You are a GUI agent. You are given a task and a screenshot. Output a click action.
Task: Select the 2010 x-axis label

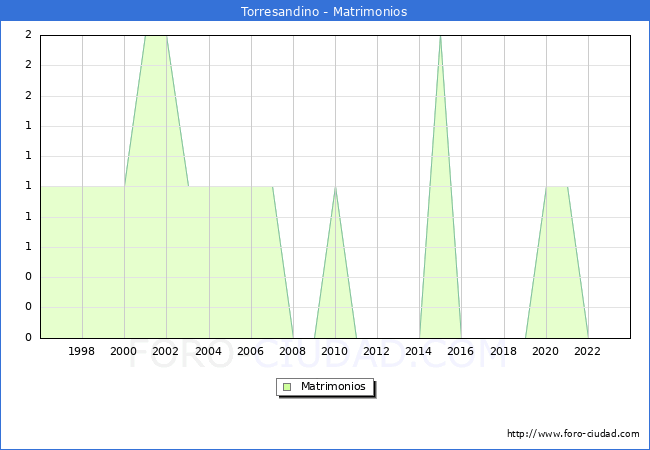click(335, 351)
